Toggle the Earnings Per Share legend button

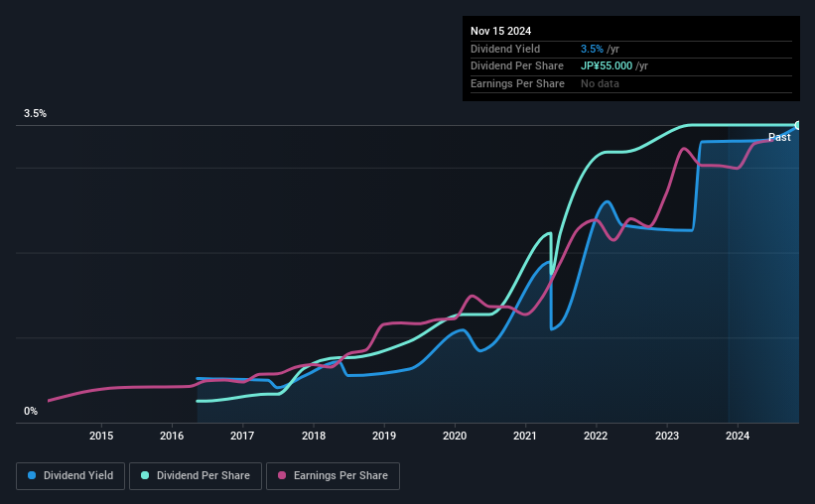tap(333, 476)
